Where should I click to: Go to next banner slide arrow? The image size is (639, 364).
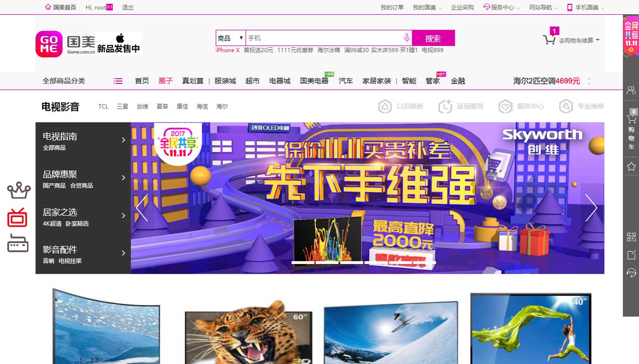(x=591, y=208)
